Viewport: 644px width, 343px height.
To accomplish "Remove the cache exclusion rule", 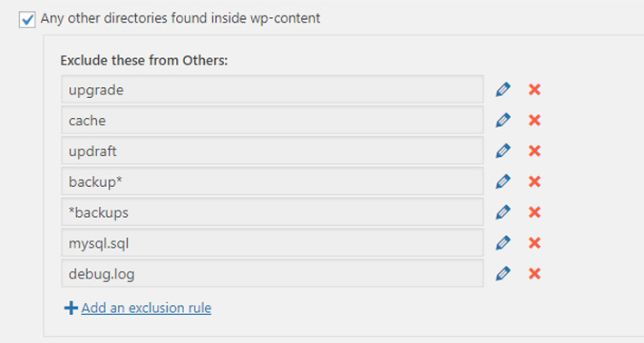I will point(534,120).
